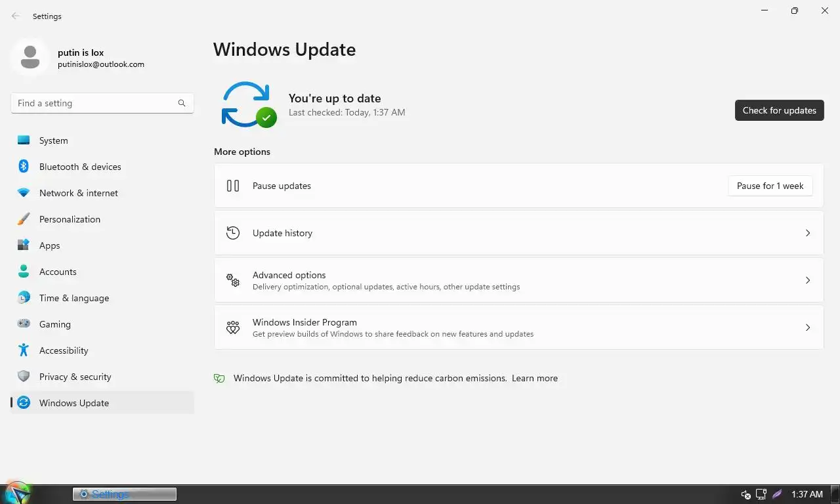Click the 'putin is lox' account name
Screen dimensions: 840x504
click(x=81, y=52)
